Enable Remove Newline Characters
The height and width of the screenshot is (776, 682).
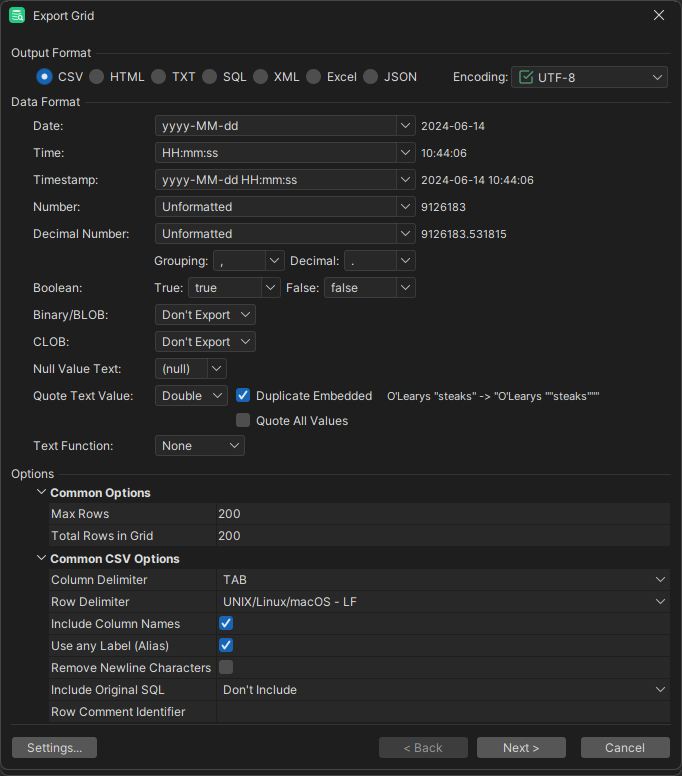coord(226,667)
